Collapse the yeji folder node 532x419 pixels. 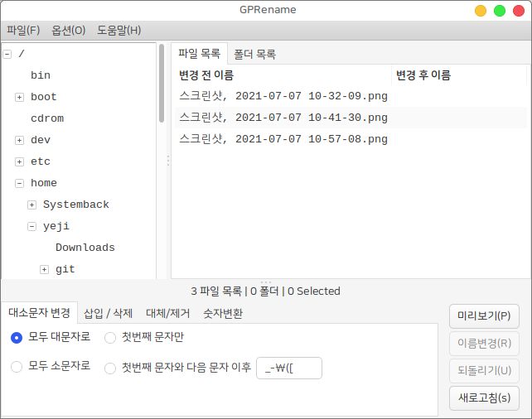31,226
